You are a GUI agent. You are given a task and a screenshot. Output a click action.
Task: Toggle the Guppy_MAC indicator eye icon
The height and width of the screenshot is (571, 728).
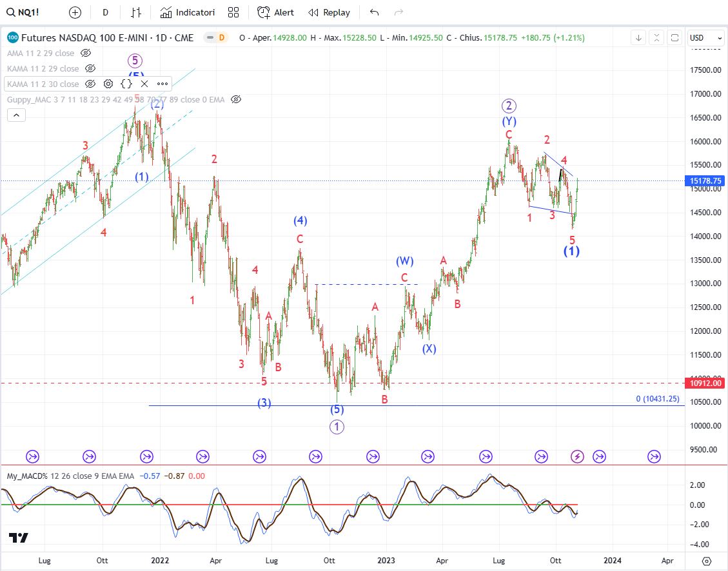tap(236, 99)
